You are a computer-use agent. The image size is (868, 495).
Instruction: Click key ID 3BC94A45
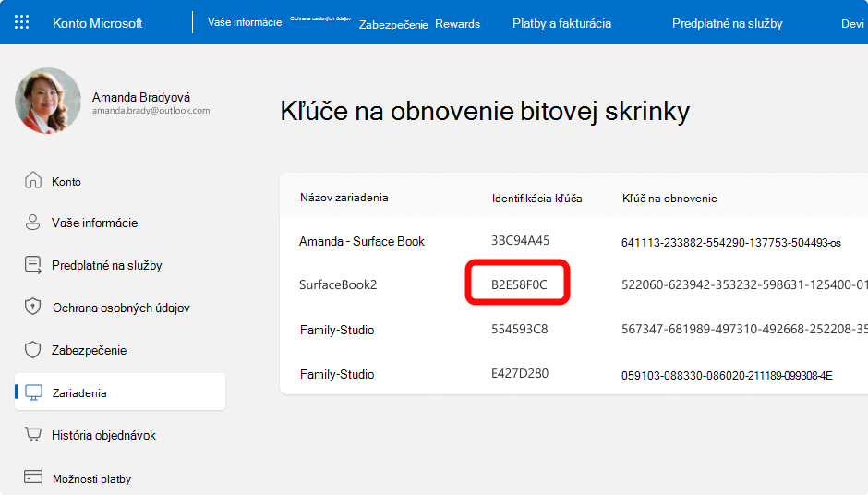[x=520, y=240]
